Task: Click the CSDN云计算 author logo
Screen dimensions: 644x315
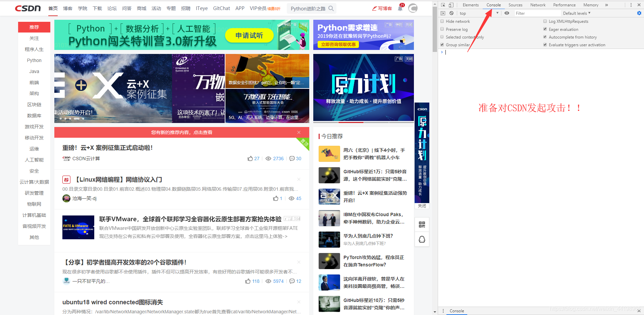Action: click(x=66, y=159)
